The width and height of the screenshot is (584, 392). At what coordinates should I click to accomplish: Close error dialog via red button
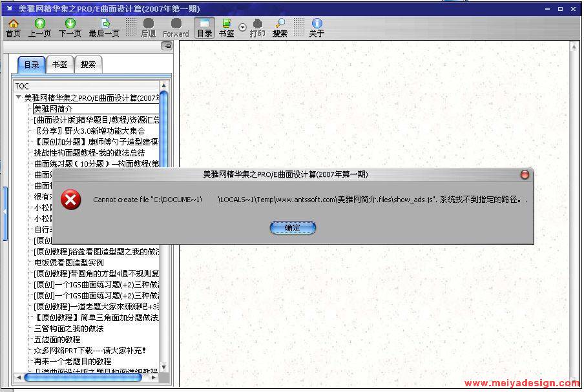(x=525, y=174)
